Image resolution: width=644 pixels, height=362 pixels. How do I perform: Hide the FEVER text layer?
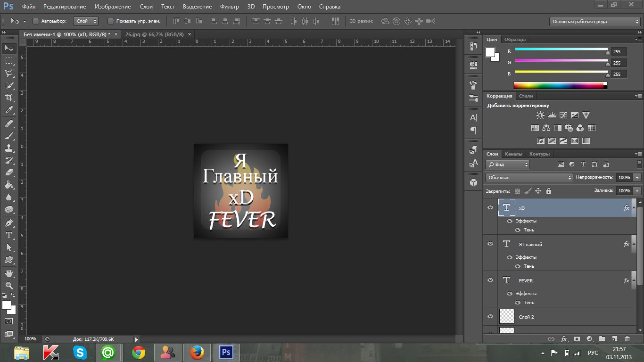pos(490,280)
